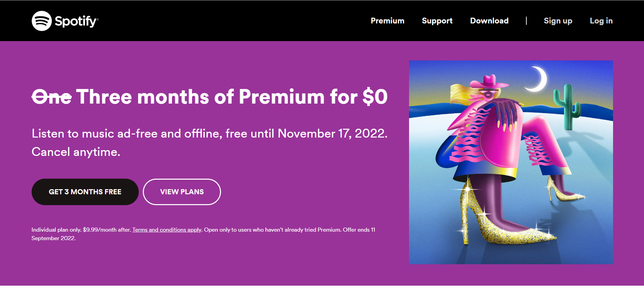Click the Sign up link

(x=558, y=21)
